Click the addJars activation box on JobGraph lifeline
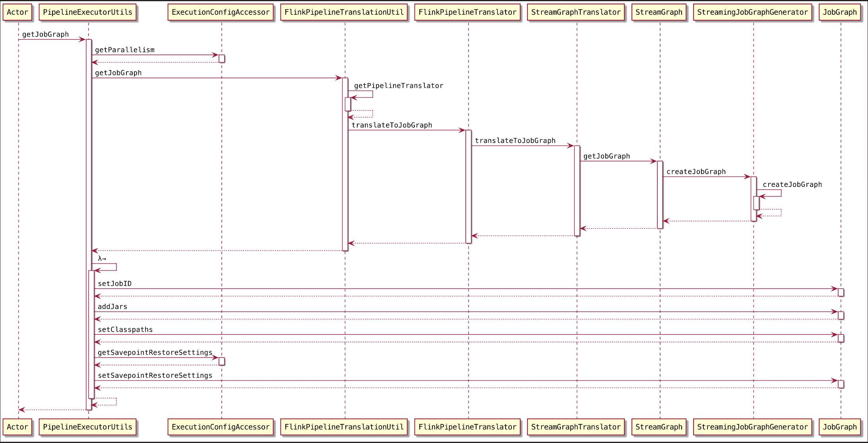Viewport: 868px width, 443px height. click(841, 316)
